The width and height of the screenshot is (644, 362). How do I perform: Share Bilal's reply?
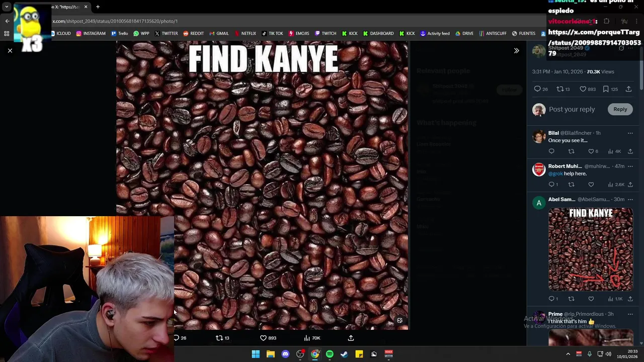tap(630, 151)
